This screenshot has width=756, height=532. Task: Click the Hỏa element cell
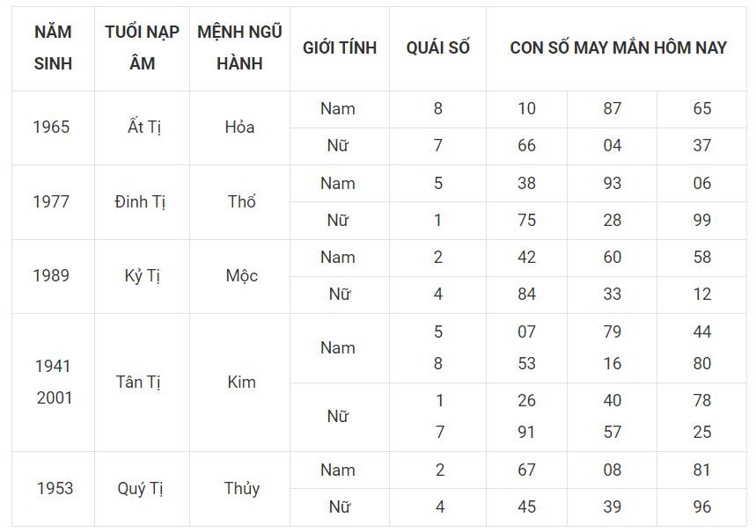tap(239, 127)
